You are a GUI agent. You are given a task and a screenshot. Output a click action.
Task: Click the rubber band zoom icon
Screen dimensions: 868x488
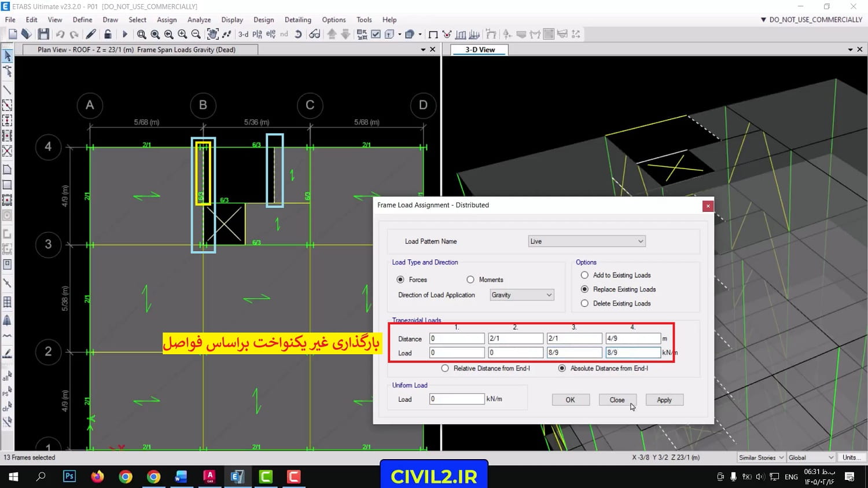tap(141, 34)
